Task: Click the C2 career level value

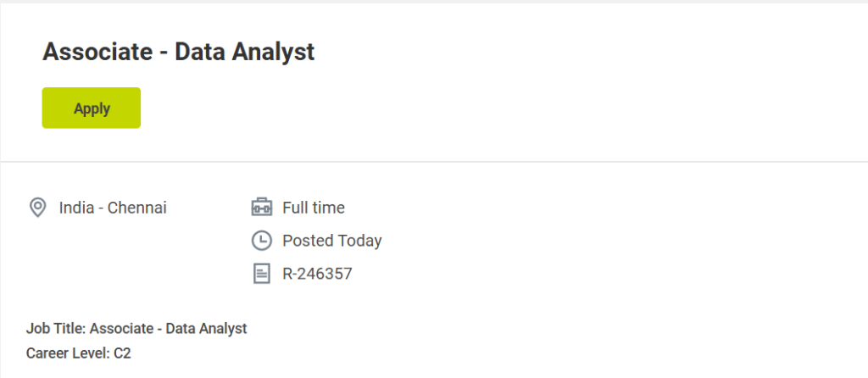Action: coord(121,353)
